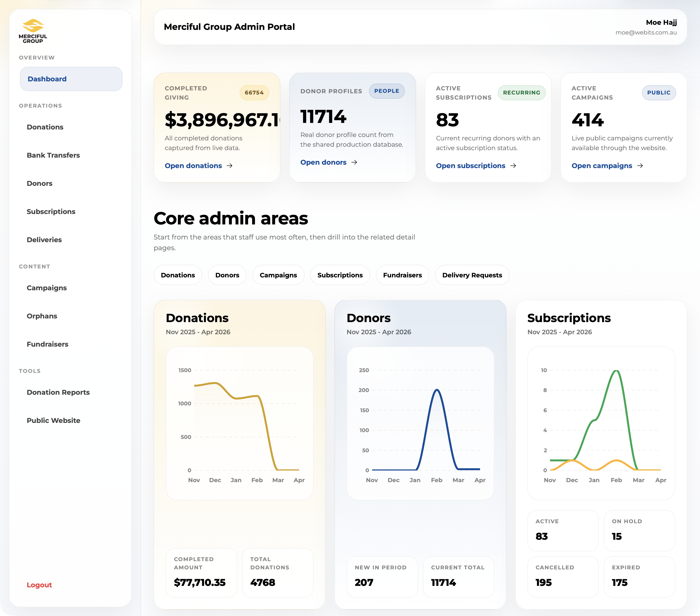Select the Subscriptions pill button

[340, 275]
